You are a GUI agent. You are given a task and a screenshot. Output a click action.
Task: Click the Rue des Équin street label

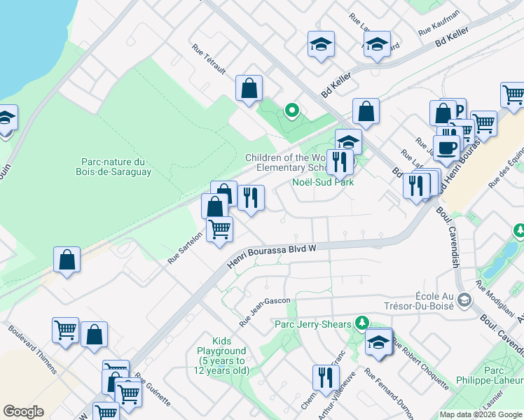[506, 169]
